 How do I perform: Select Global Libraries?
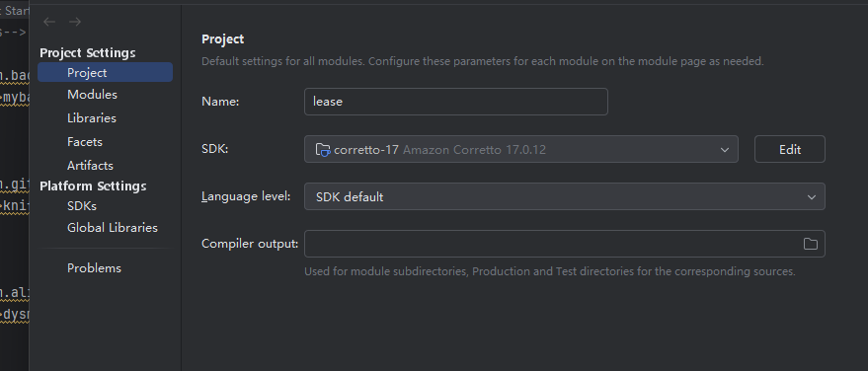click(113, 228)
